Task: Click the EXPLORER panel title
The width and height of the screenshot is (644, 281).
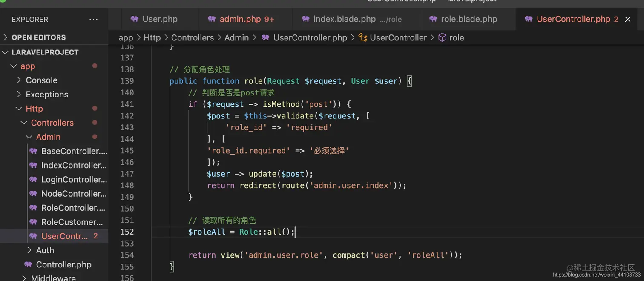Action: (30, 20)
